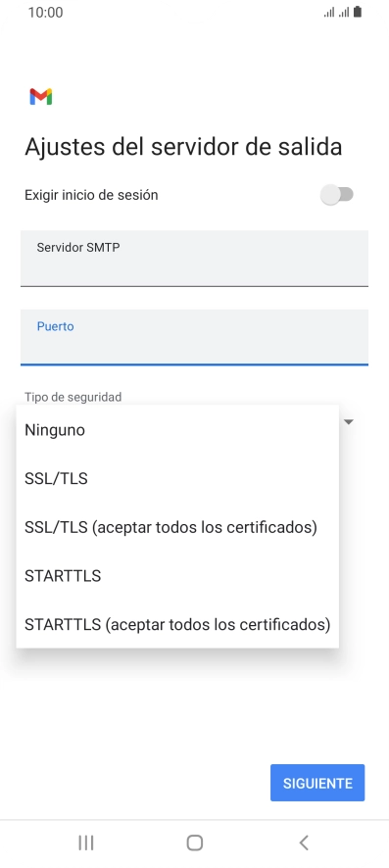The width and height of the screenshot is (389, 868).
Task: Tap the Android back navigation icon
Action: coord(303,843)
